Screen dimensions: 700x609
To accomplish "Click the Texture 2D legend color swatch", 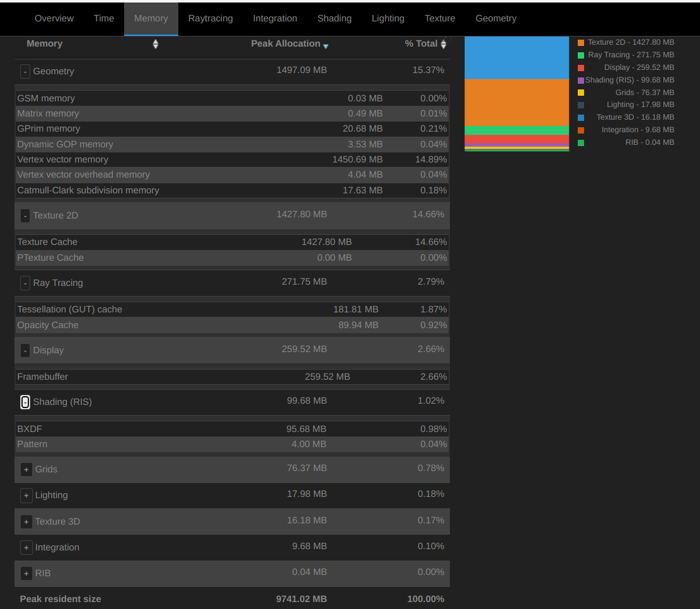I will (581, 43).
